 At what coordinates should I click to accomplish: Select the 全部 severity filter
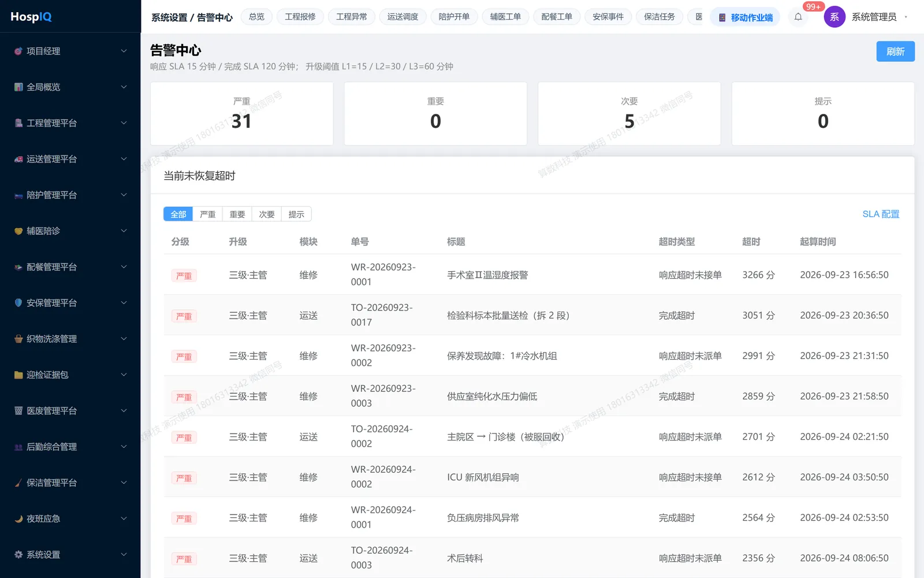(x=178, y=214)
